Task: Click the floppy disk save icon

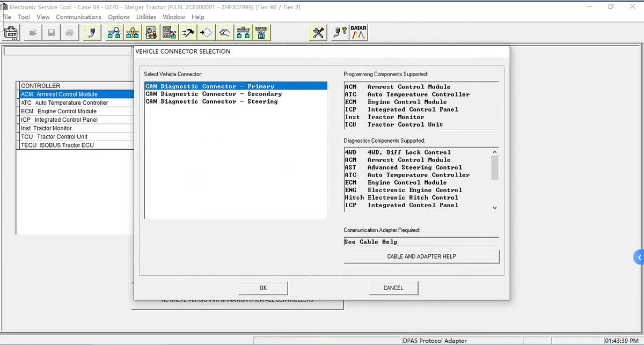Action: [51, 33]
